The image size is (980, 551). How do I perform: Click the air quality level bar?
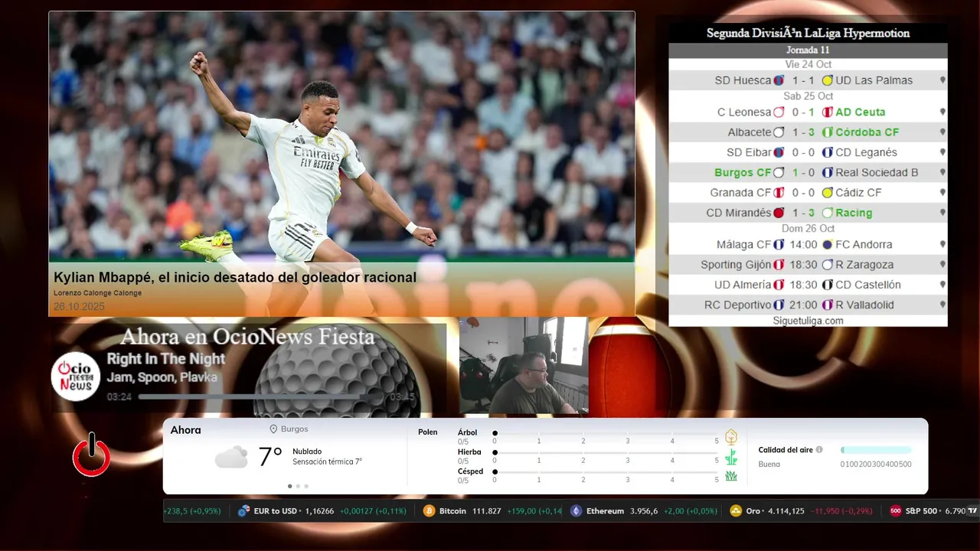pyautogui.click(x=876, y=450)
